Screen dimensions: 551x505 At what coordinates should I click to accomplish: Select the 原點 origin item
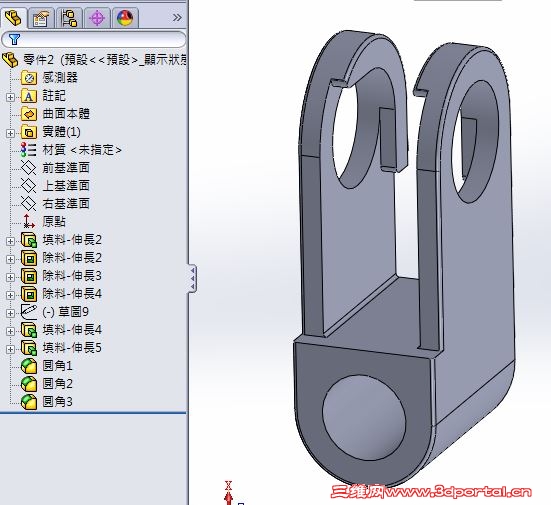tap(54, 221)
